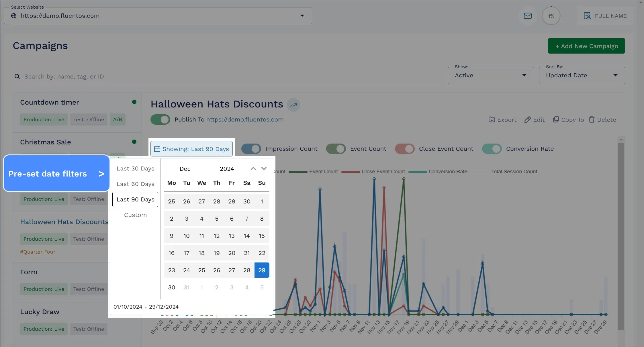Viewport: 644px width, 347px height.
Task: Click the Delete trash icon
Action: coord(592,119)
